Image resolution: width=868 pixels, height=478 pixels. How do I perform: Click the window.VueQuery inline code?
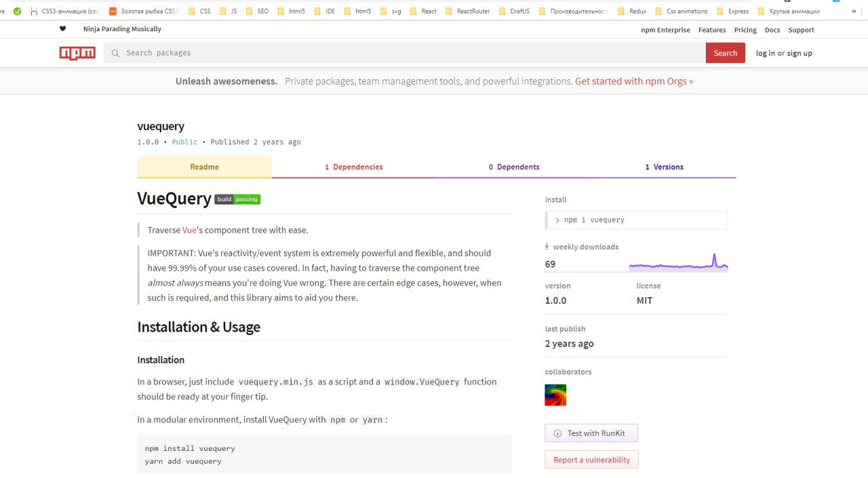pos(422,382)
